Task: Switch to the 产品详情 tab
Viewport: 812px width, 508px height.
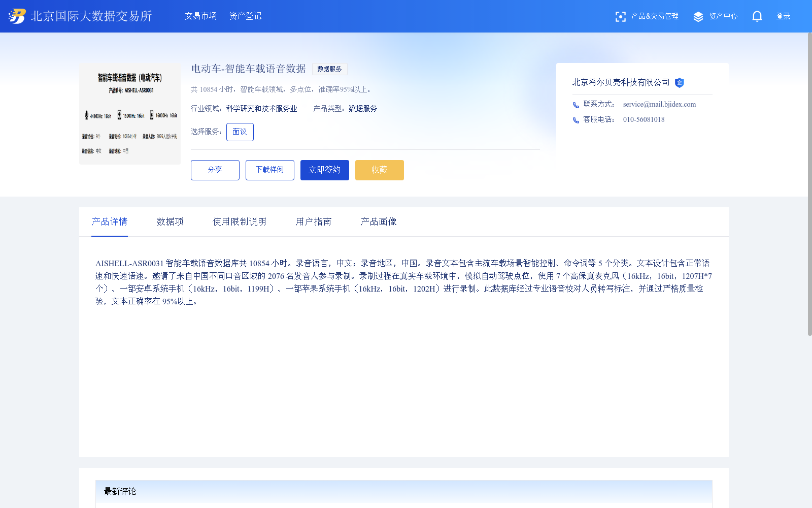Action: [x=110, y=222]
